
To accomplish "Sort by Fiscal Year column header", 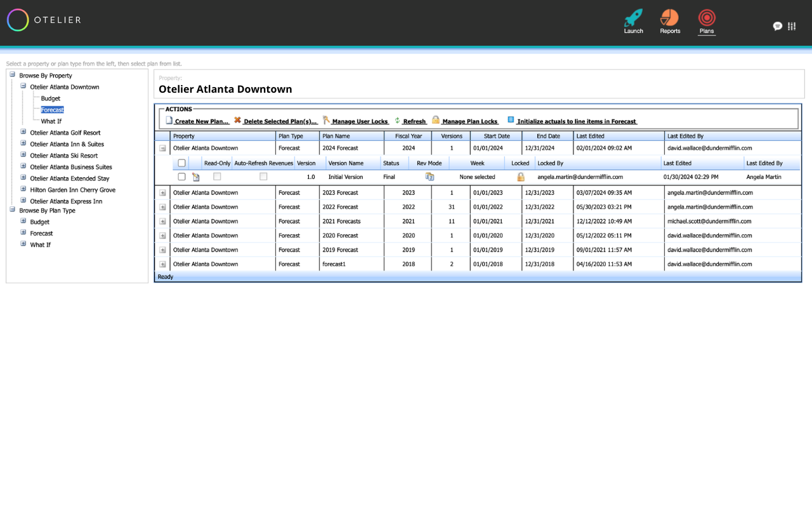I will point(408,136).
